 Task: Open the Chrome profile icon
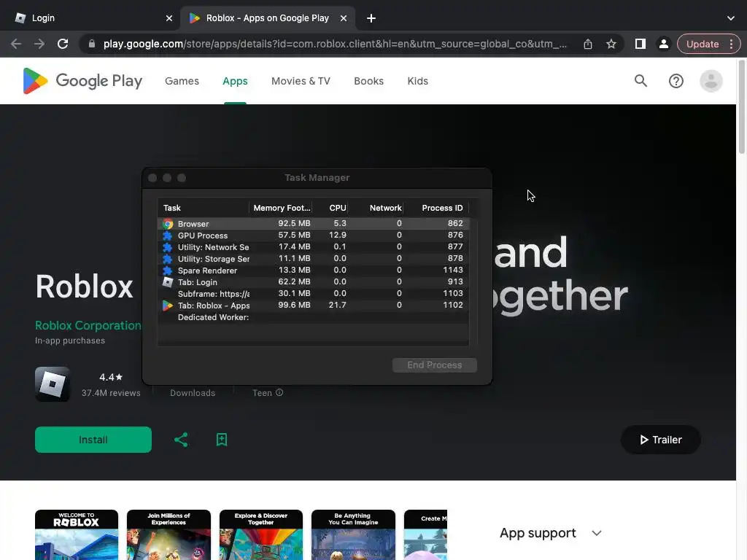click(663, 44)
